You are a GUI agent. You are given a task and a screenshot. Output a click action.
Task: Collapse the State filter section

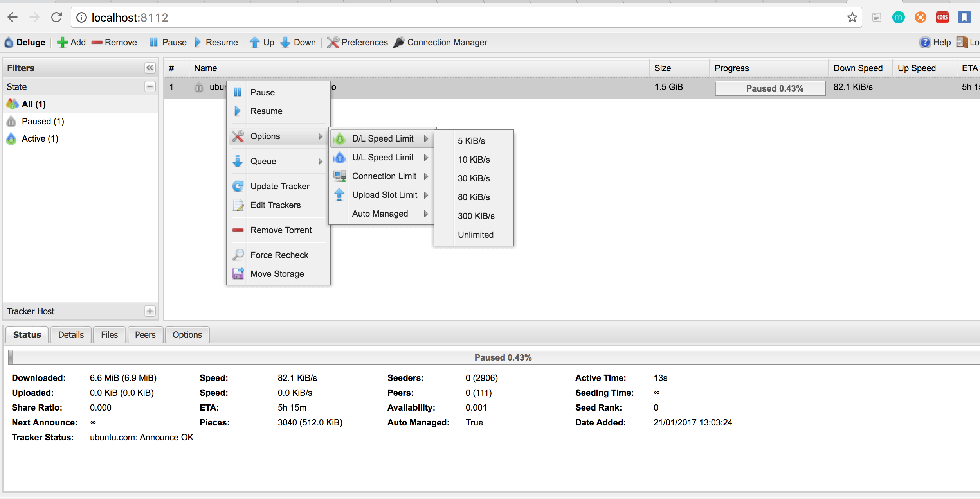(x=150, y=86)
